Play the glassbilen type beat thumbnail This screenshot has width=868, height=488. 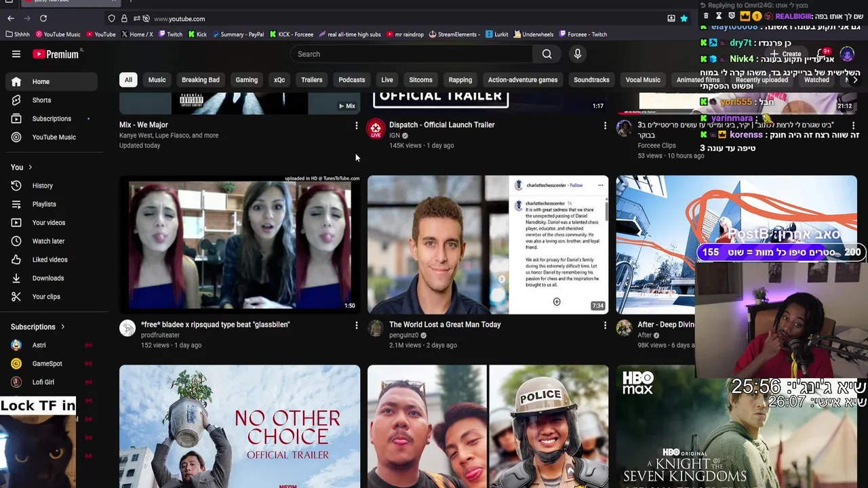click(x=240, y=245)
